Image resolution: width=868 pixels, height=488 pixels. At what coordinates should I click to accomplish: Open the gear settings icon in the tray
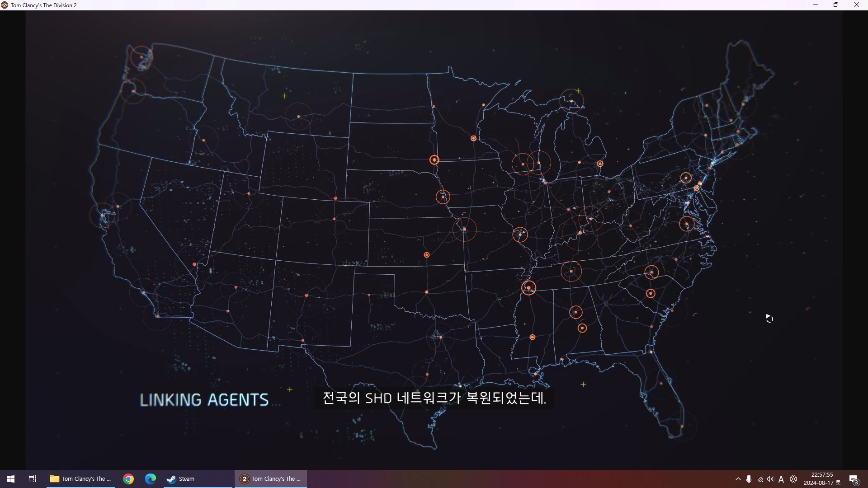click(x=793, y=479)
